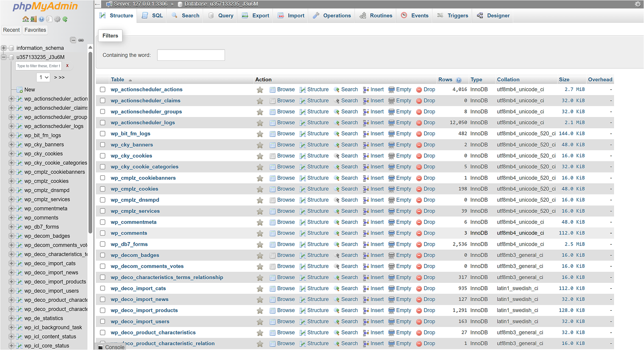The image size is (644, 350).
Task: Collapse the u357133235_J3u6M database node
Action: [4, 57]
